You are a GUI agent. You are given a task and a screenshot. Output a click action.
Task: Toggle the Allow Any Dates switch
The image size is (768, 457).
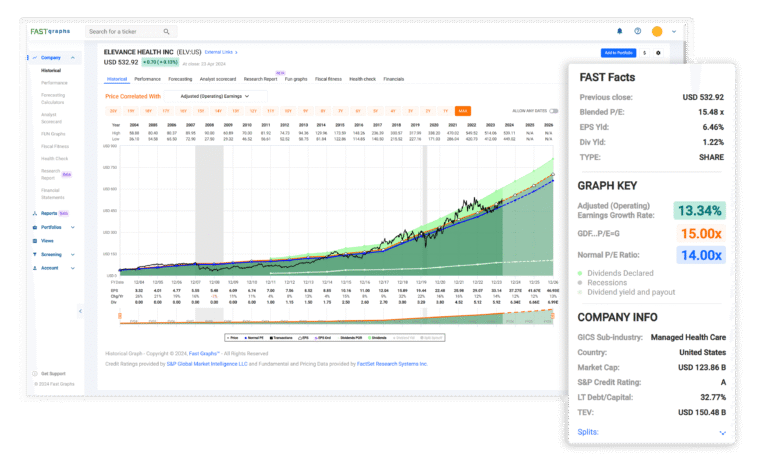pyautogui.click(x=553, y=111)
